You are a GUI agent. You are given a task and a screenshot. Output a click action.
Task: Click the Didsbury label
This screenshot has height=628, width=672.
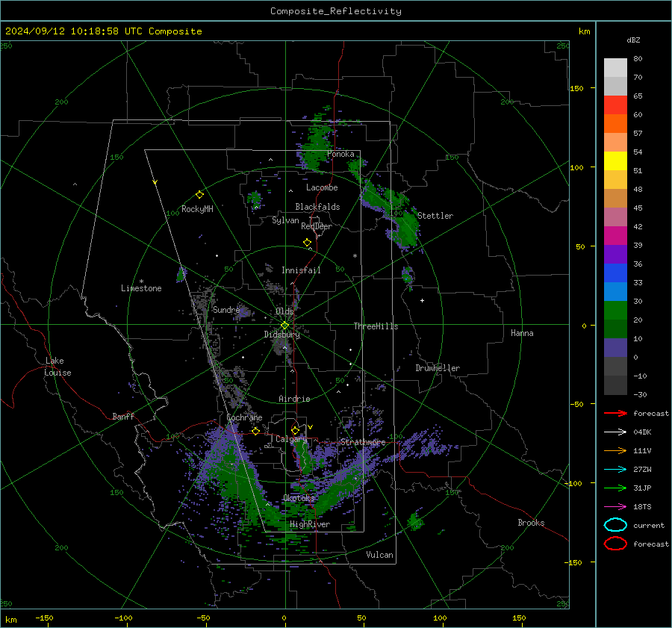[x=281, y=335]
